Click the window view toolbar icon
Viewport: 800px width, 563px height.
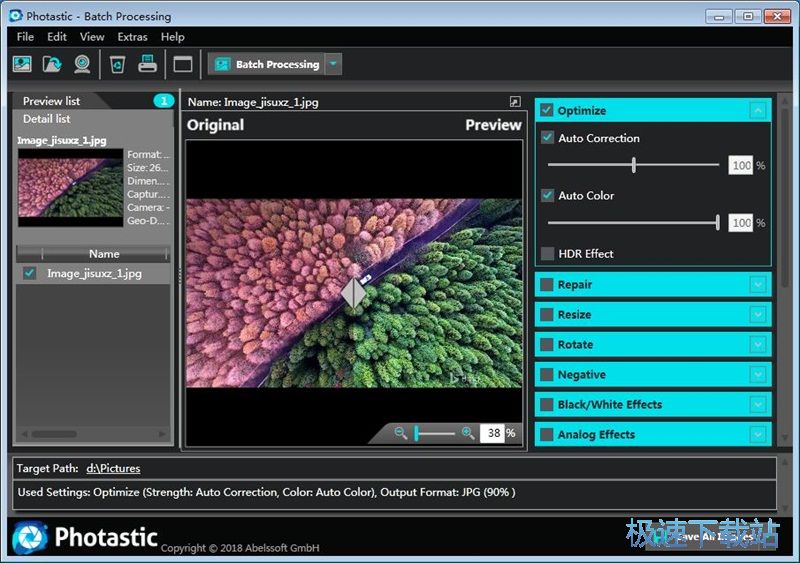[182, 64]
